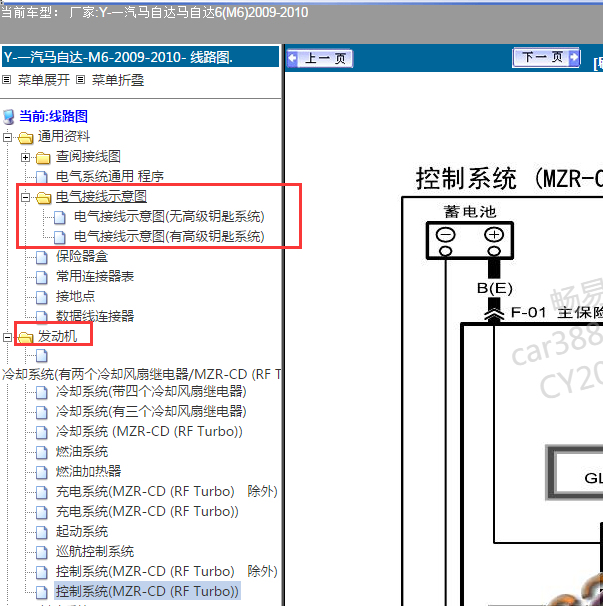Image resolution: width=603 pixels, height=606 pixels.
Task: Click the 当前:线路图 computer icon
Action: [9, 116]
